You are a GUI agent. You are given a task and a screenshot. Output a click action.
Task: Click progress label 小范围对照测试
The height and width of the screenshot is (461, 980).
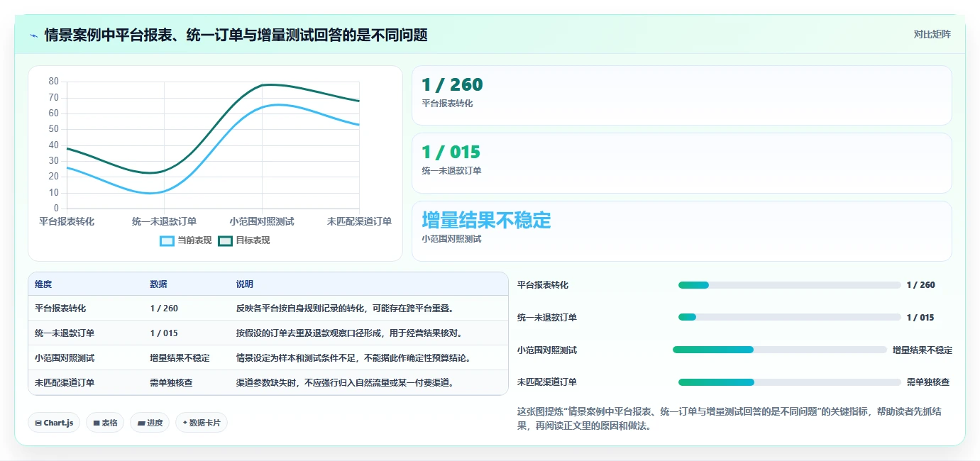tap(547, 350)
